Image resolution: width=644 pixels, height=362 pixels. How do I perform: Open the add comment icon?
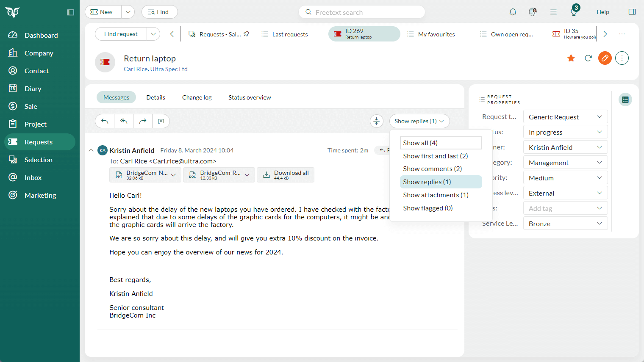point(161,121)
